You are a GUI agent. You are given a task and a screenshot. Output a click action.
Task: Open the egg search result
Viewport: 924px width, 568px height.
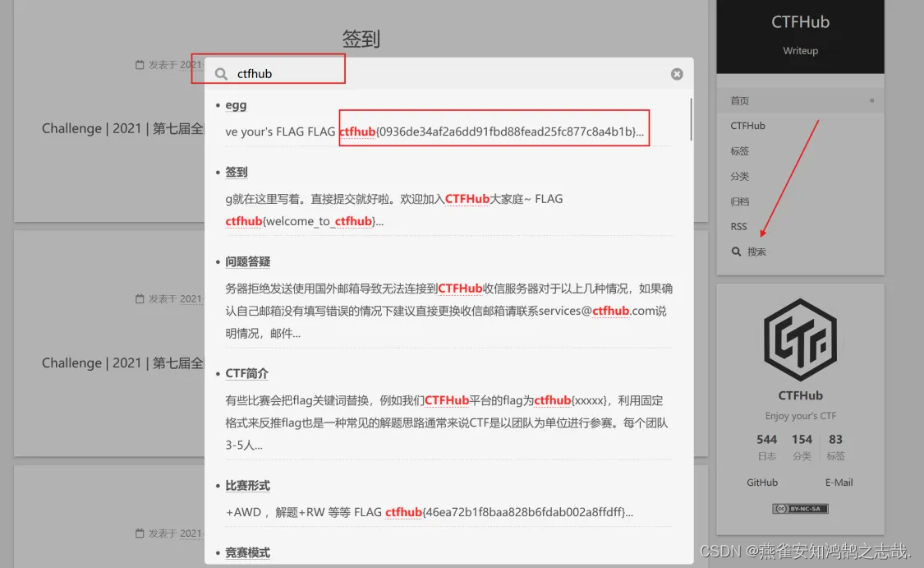coord(236,105)
